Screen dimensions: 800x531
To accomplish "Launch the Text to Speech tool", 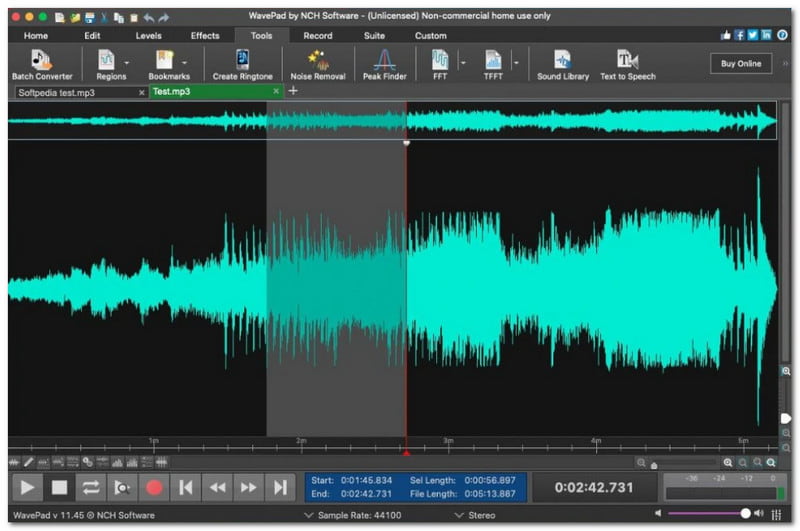I will (628, 64).
